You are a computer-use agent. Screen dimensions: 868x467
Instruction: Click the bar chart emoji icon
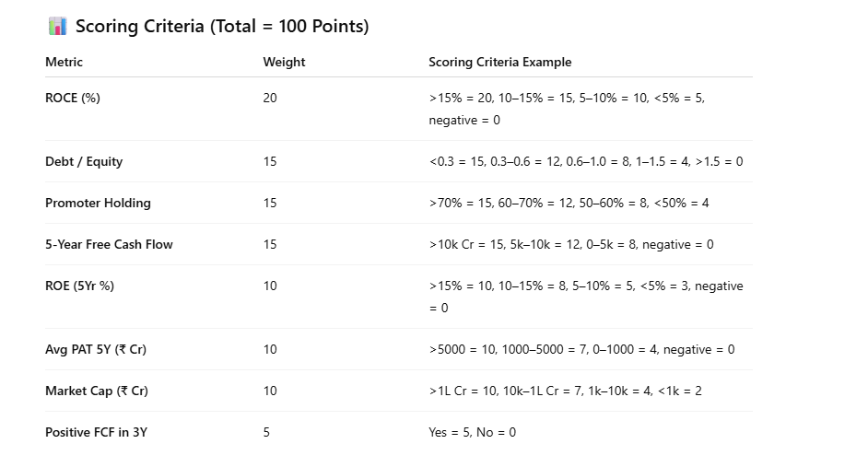57,26
